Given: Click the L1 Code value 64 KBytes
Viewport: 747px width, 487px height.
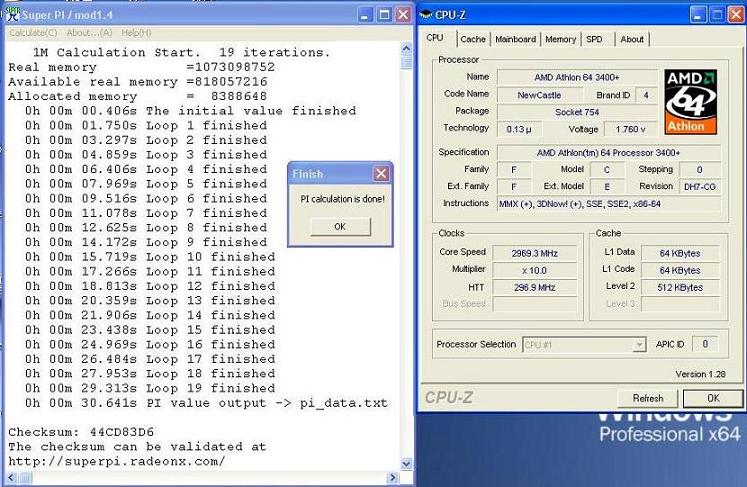Looking at the screenshot, I should tap(680, 270).
